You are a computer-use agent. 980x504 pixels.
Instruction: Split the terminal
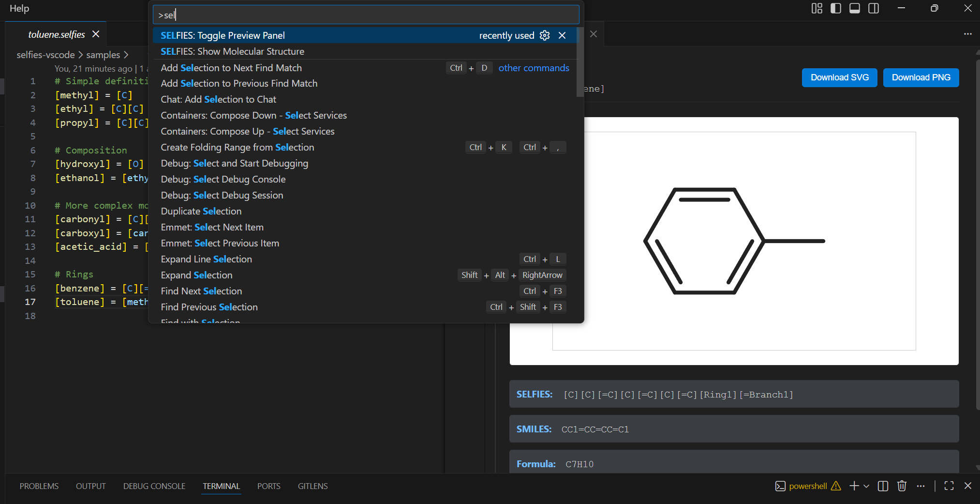(x=883, y=486)
